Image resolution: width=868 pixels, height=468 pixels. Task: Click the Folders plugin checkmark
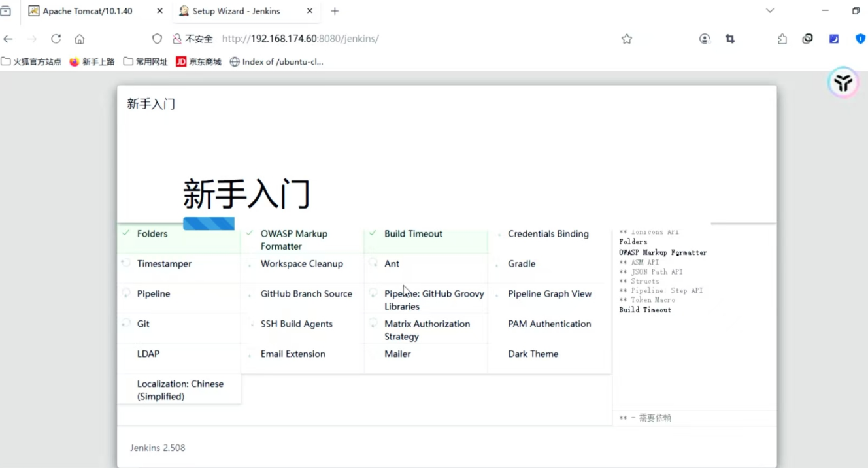126,233
